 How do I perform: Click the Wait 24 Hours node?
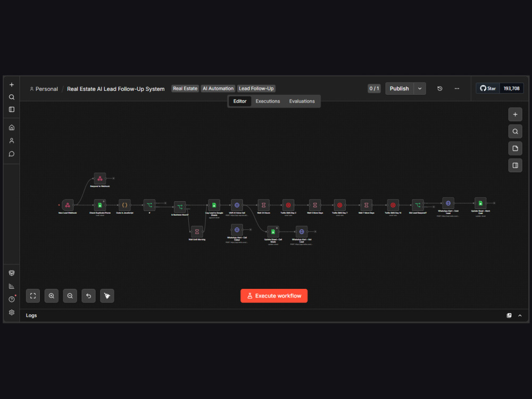pyautogui.click(x=263, y=205)
